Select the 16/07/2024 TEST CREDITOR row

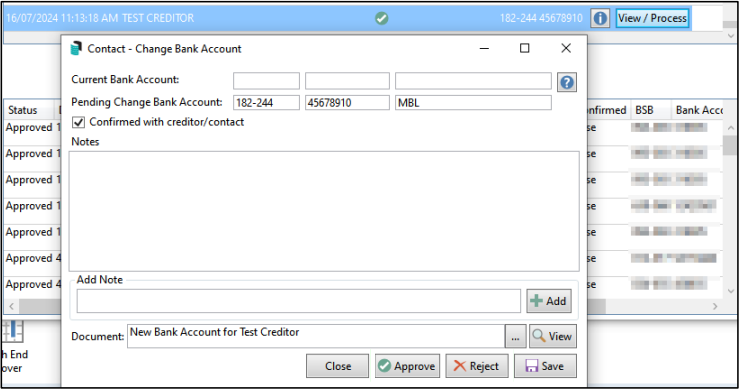[348, 18]
